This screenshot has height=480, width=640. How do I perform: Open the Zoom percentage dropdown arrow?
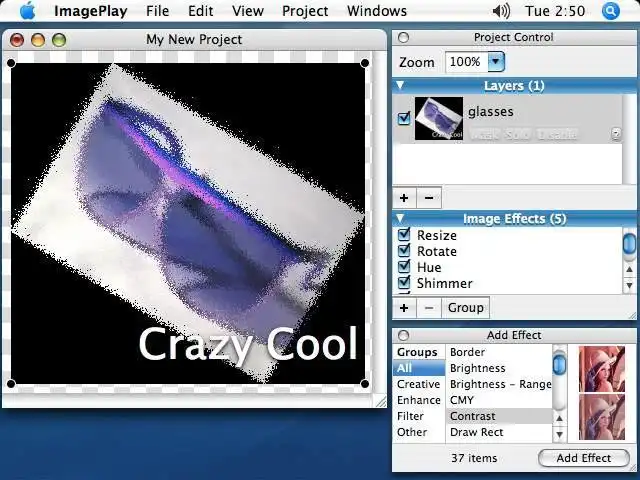[496, 62]
